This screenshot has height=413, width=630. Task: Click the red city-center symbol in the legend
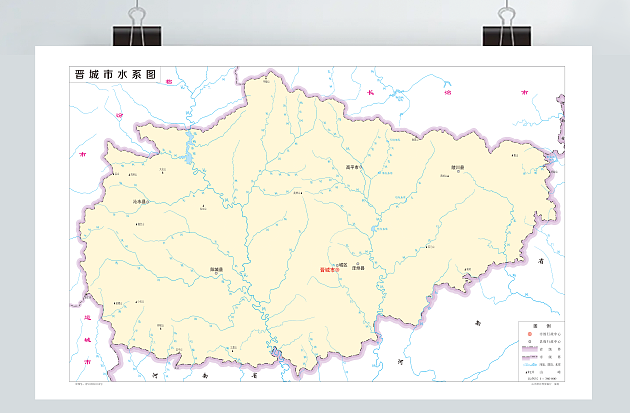[527, 332]
